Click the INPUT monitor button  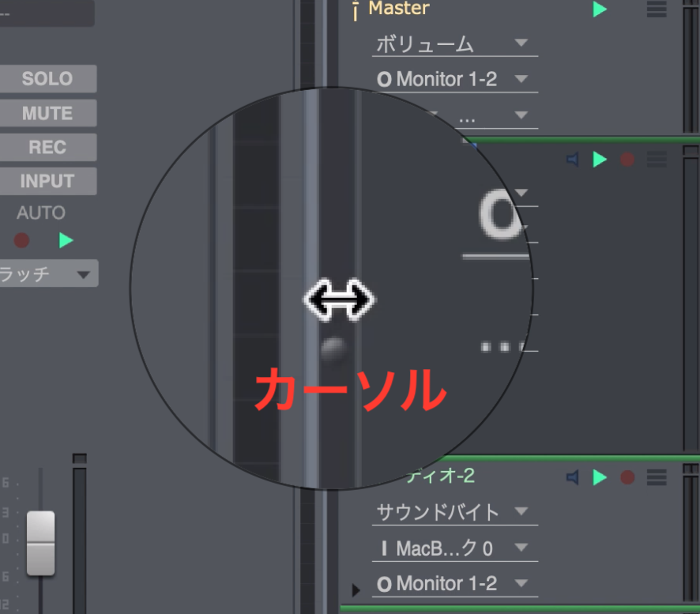(x=47, y=181)
